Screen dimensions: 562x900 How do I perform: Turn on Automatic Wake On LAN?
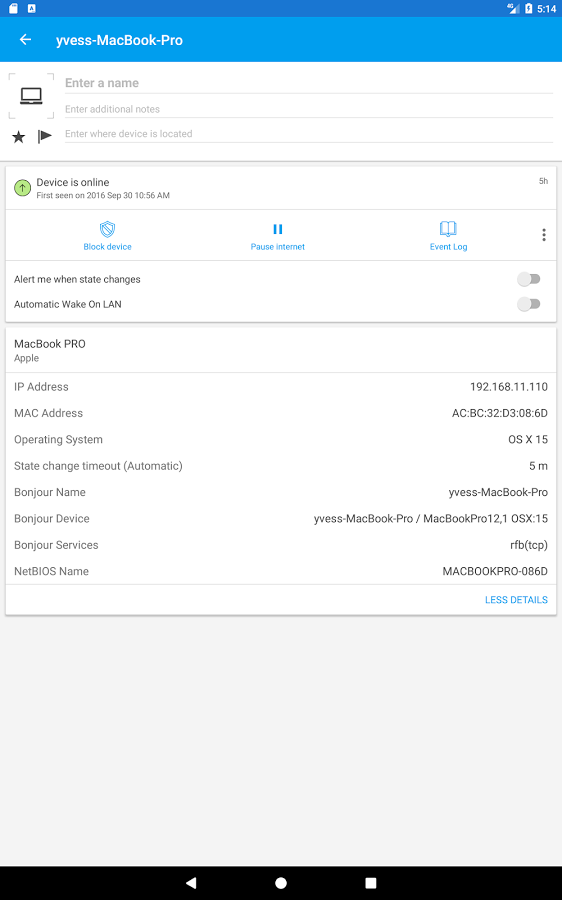(529, 304)
